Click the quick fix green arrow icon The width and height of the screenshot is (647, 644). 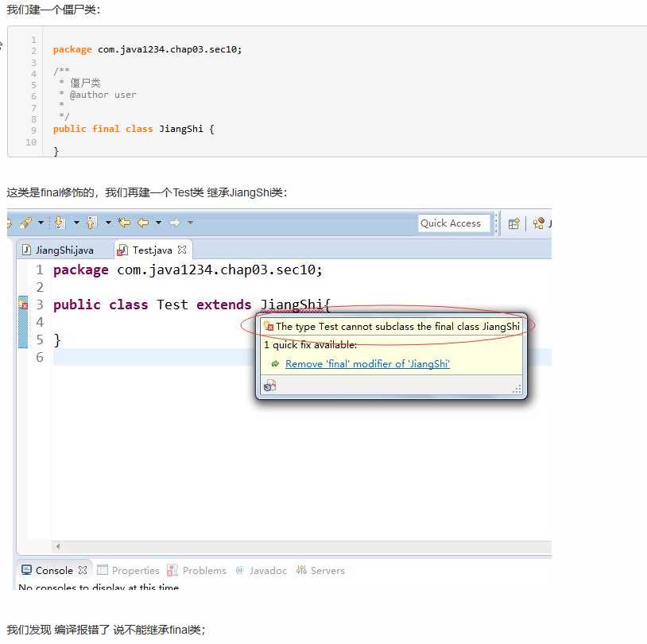point(275,363)
